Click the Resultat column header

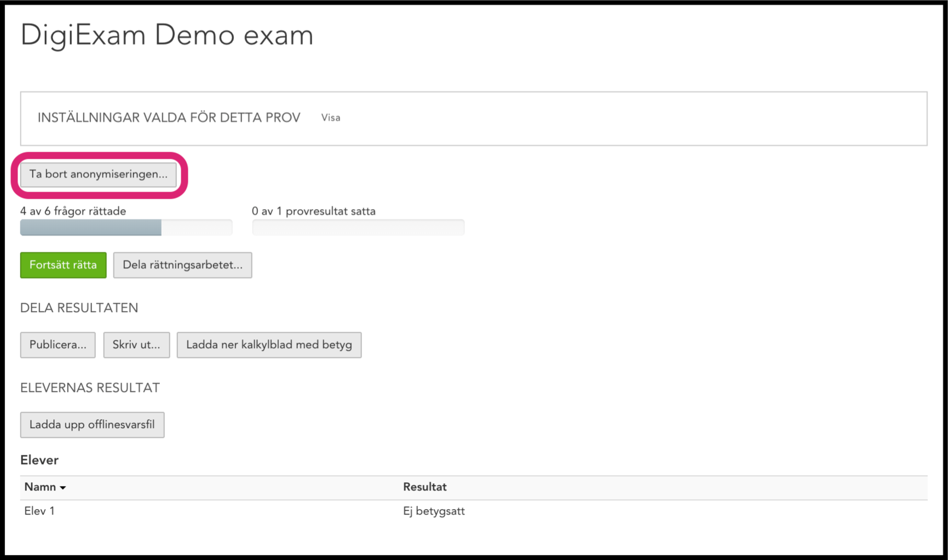425,487
